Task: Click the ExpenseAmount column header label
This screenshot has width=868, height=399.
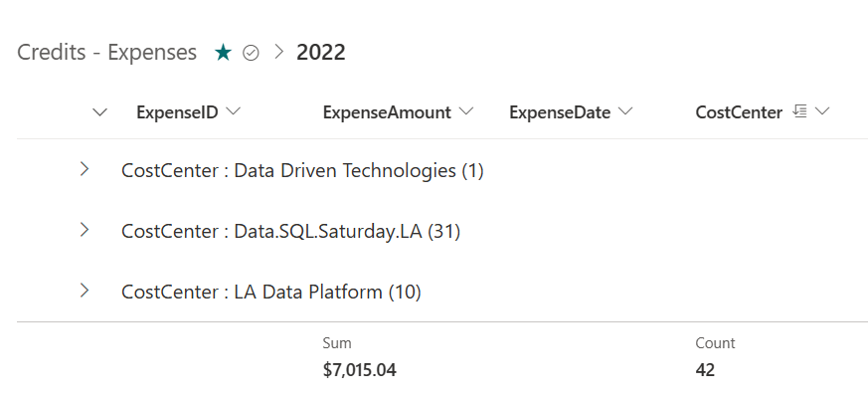Action: pos(387,112)
